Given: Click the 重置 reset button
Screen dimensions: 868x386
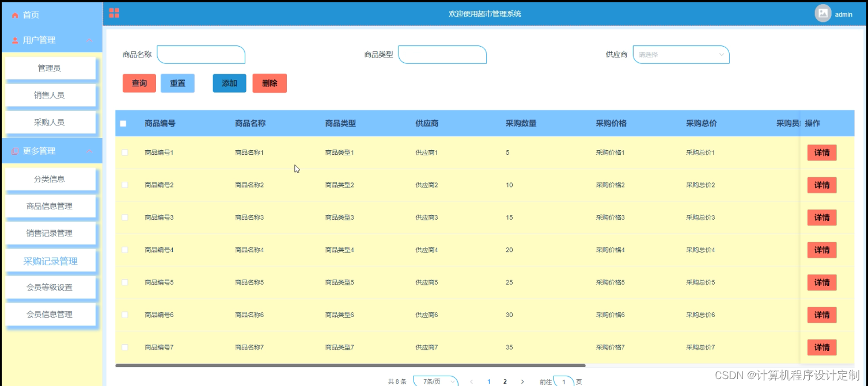Looking at the screenshot, I should click(177, 83).
